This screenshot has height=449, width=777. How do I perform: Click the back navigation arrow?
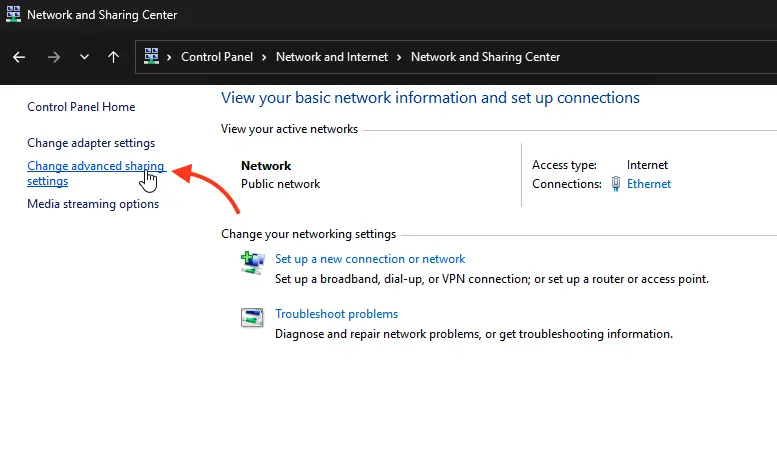[x=18, y=57]
